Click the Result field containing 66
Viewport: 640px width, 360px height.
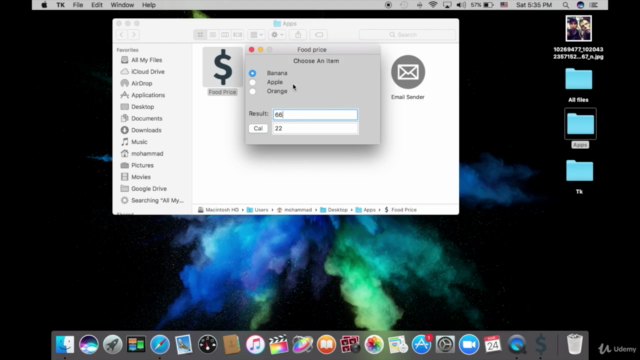click(315, 114)
